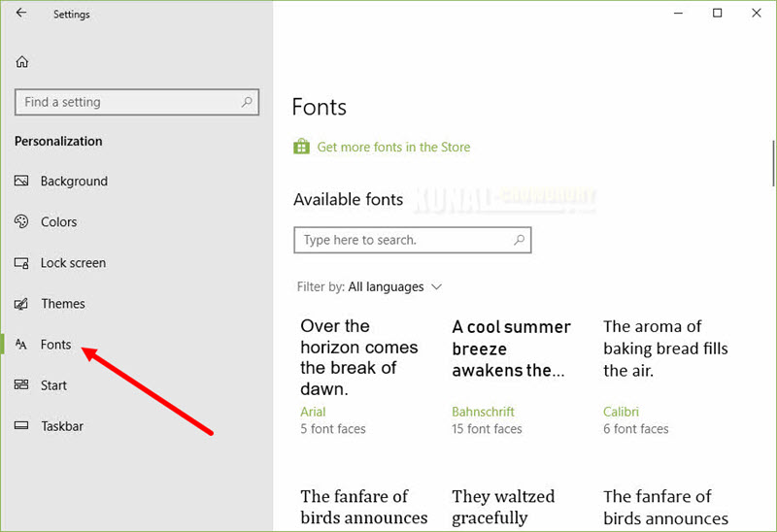
Task: Focus the Type here to search field
Action: [412, 240]
